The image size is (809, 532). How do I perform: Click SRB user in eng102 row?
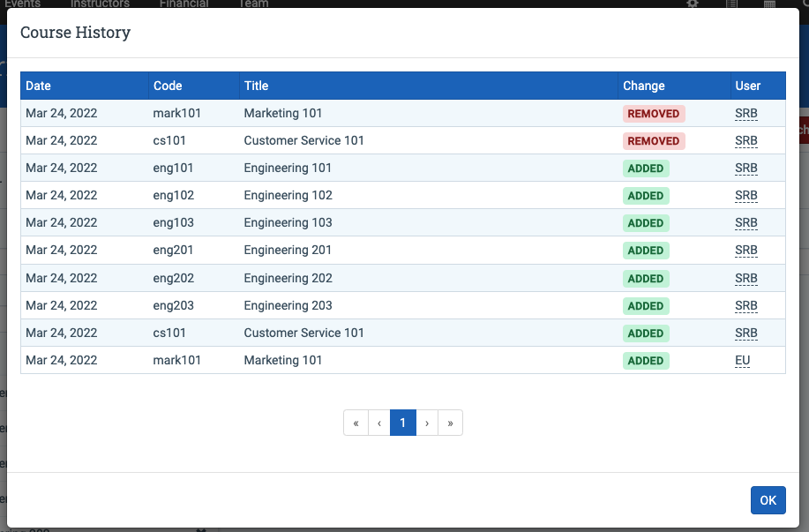point(746,195)
